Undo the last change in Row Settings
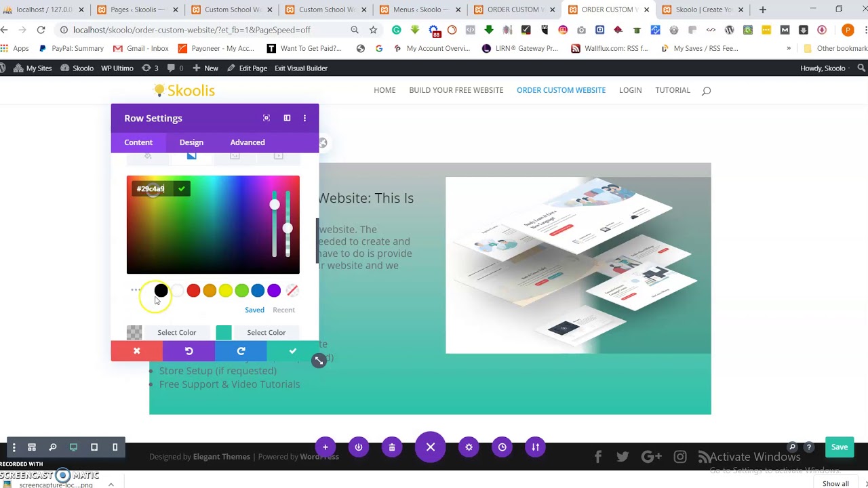The height and width of the screenshot is (488, 868). (189, 351)
